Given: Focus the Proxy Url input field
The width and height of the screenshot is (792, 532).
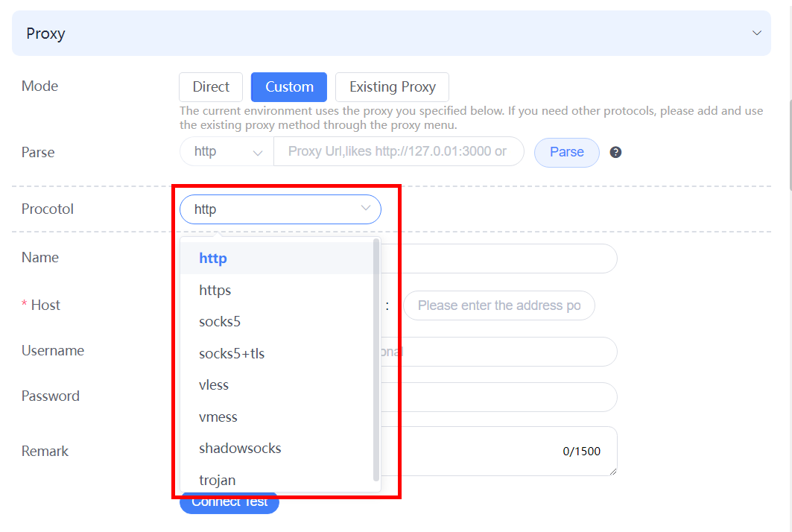Looking at the screenshot, I should click(x=399, y=151).
